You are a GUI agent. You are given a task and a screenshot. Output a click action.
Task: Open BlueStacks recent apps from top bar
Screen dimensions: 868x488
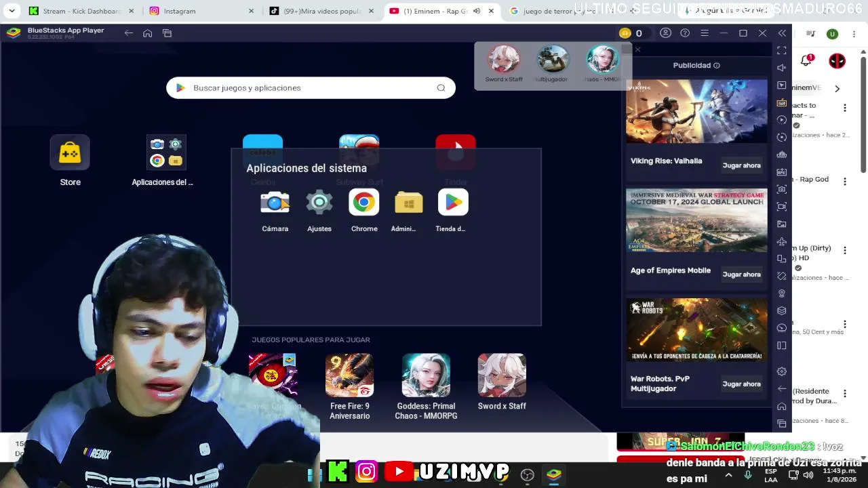coord(167,33)
